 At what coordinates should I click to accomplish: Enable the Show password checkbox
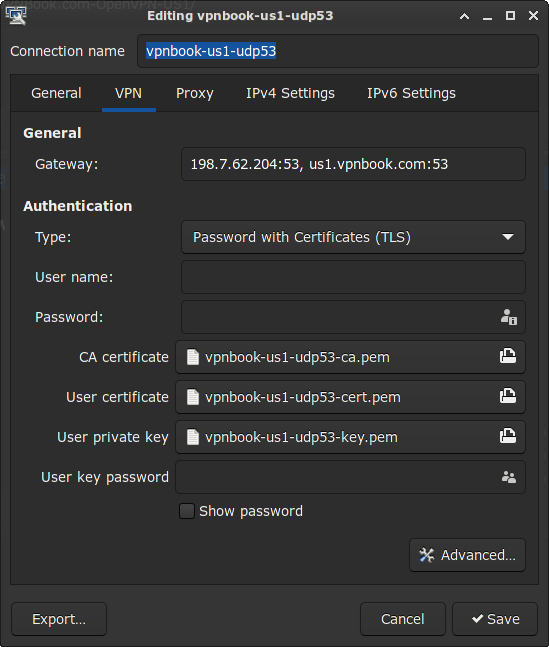pos(187,511)
